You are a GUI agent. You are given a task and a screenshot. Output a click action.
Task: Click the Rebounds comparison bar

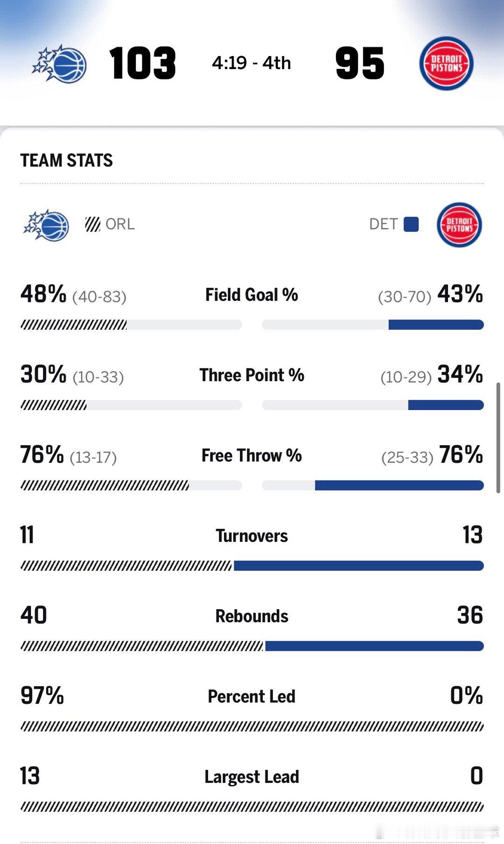[x=252, y=646]
